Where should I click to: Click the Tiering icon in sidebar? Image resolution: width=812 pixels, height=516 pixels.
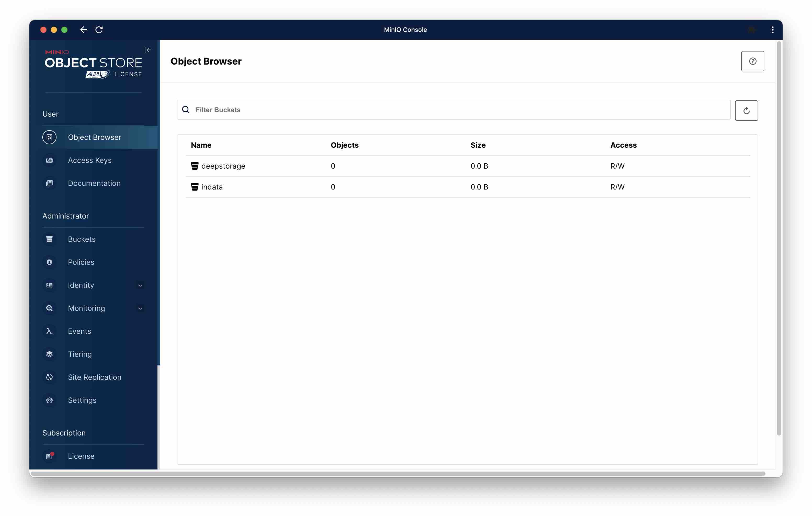[50, 354]
